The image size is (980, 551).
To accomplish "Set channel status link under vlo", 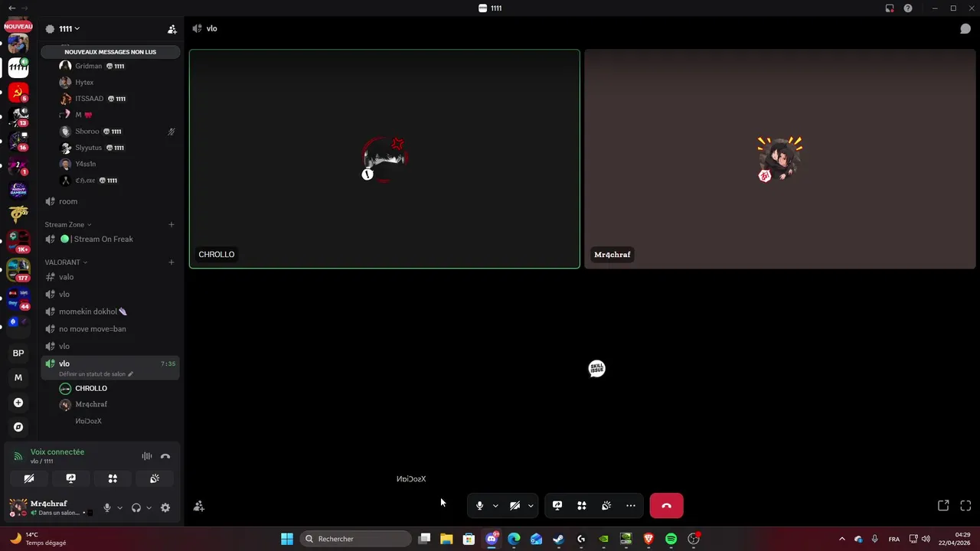I will tap(96, 374).
